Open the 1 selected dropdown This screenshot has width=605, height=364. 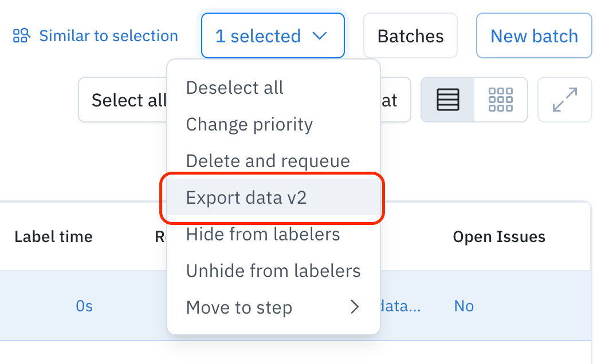(272, 36)
